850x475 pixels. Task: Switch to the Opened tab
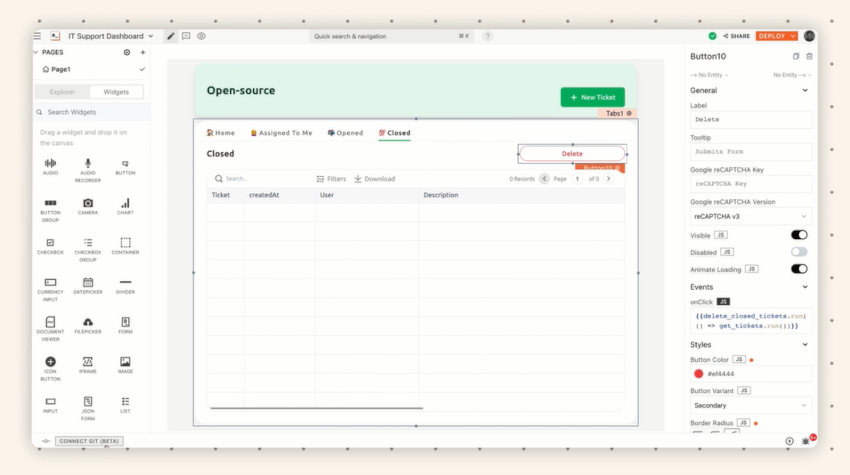345,133
